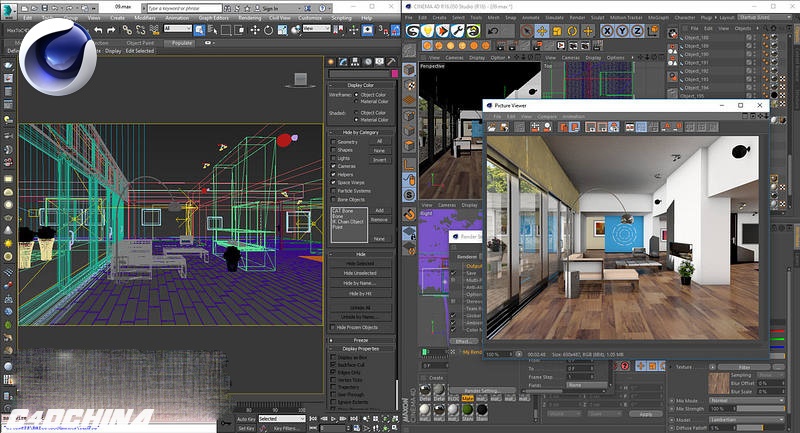Open the Selected key filter dropdown
800x433 pixels.
(281, 419)
